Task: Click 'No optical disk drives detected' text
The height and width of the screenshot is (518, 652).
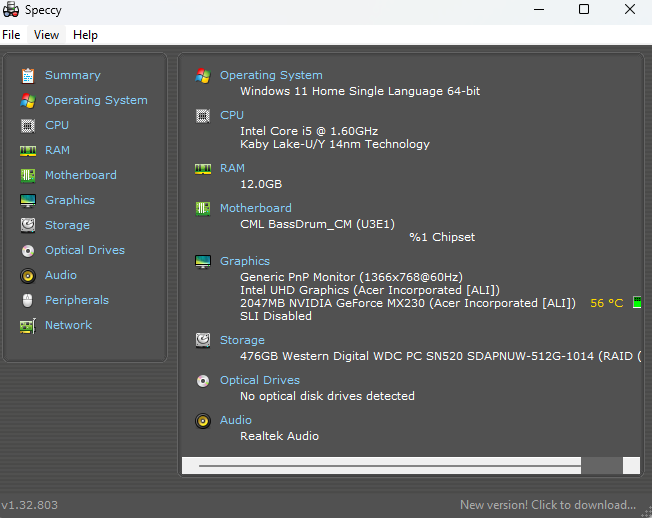Action: point(327,396)
